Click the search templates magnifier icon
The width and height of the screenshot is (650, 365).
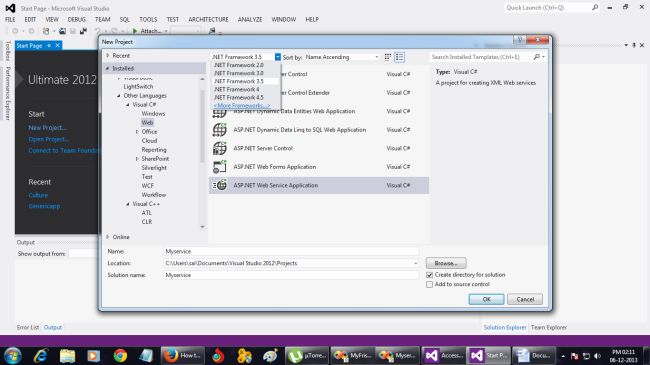[537, 57]
